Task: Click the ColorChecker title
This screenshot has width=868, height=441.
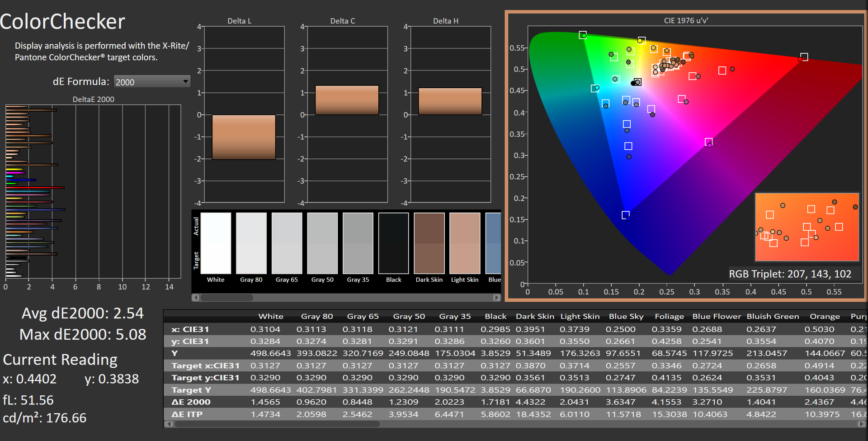Action: [x=62, y=22]
